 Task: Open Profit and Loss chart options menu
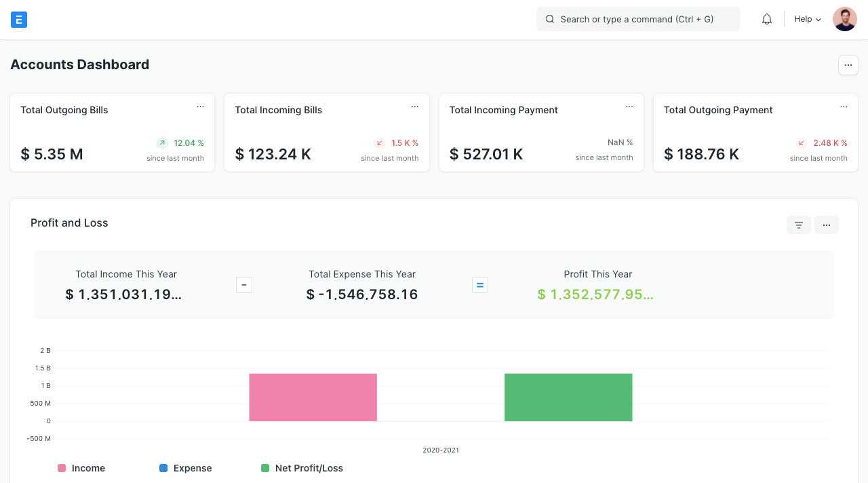tap(826, 225)
